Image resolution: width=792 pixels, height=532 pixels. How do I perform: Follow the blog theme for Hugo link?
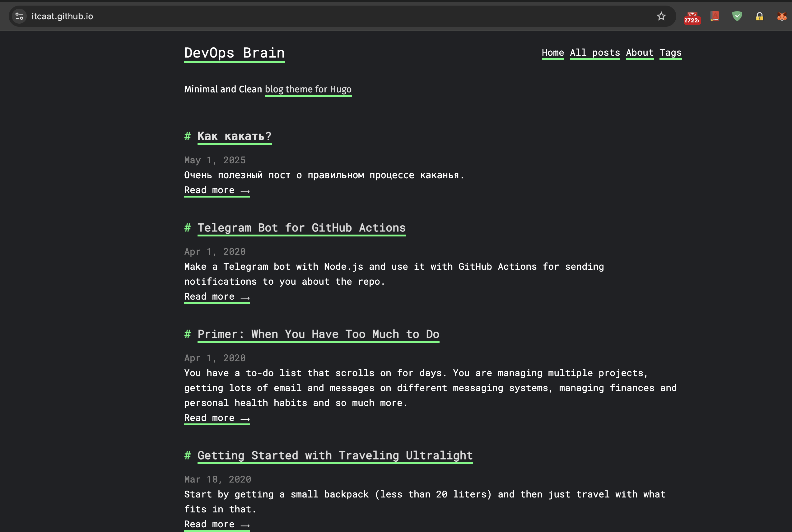[308, 89]
